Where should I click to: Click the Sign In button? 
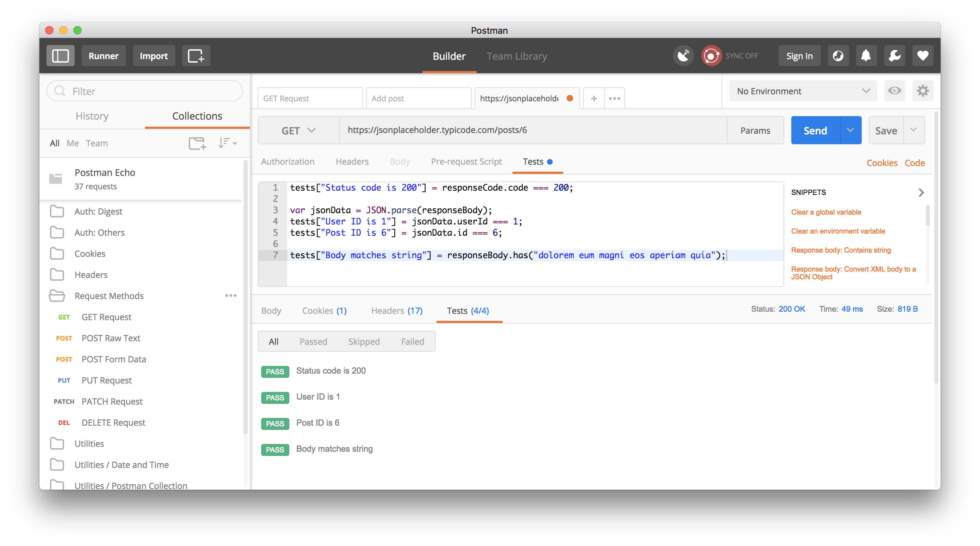click(799, 56)
